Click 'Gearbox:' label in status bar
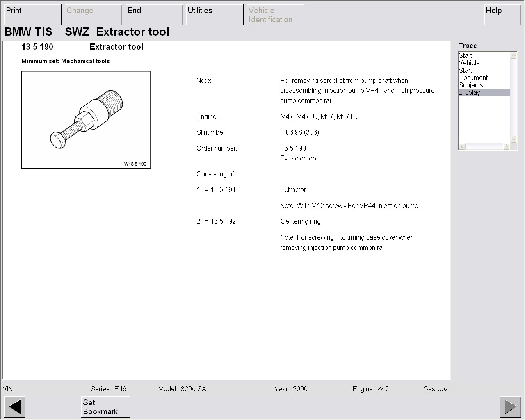This screenshot has height=420, width=525. [436, 389]
